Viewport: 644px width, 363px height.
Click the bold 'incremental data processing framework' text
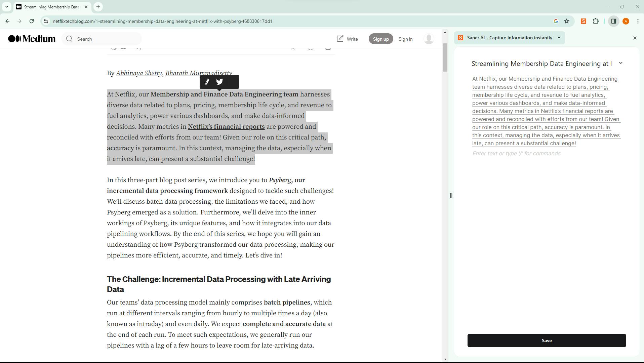[167, 191]
